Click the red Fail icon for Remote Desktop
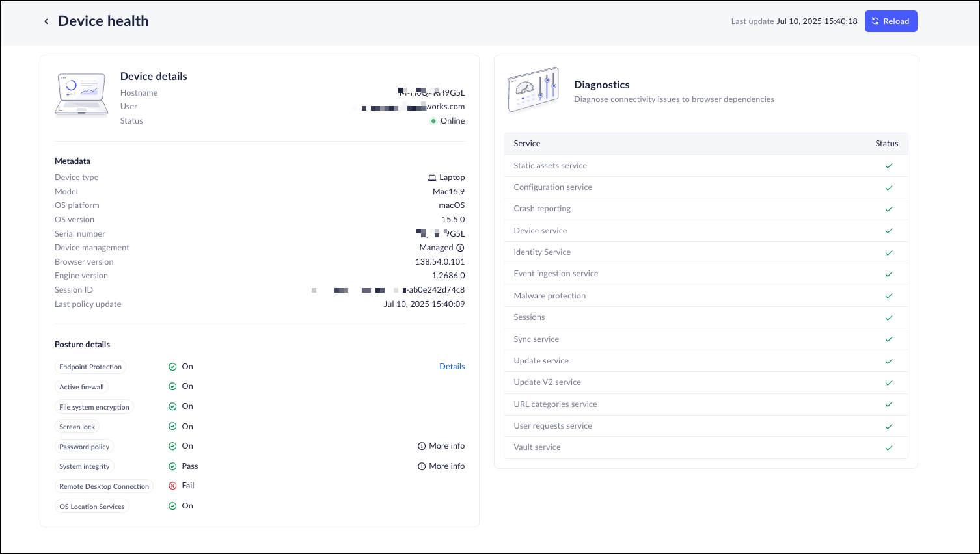This screenshot has width=980, height=554. (172, 486)
